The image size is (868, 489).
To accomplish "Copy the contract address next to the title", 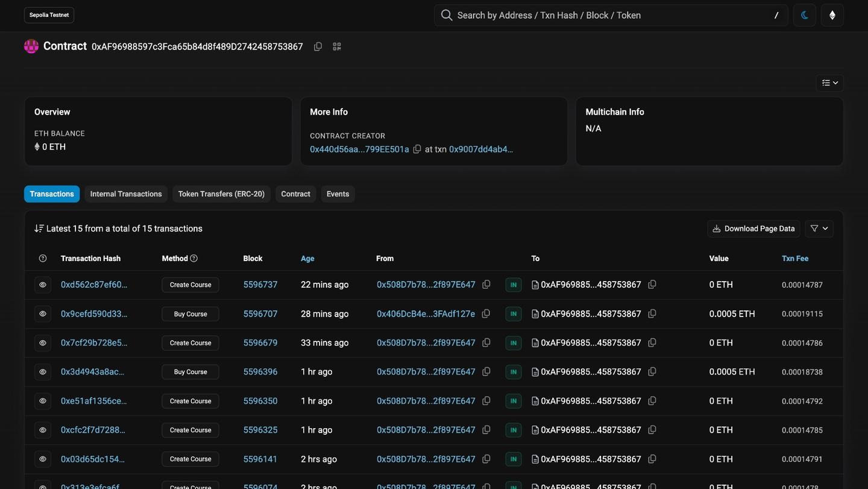I will coord(318,46).
